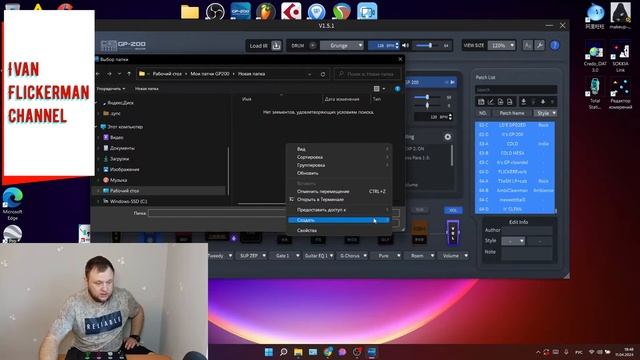Select Группировка in the context menu

pos(339,165)
